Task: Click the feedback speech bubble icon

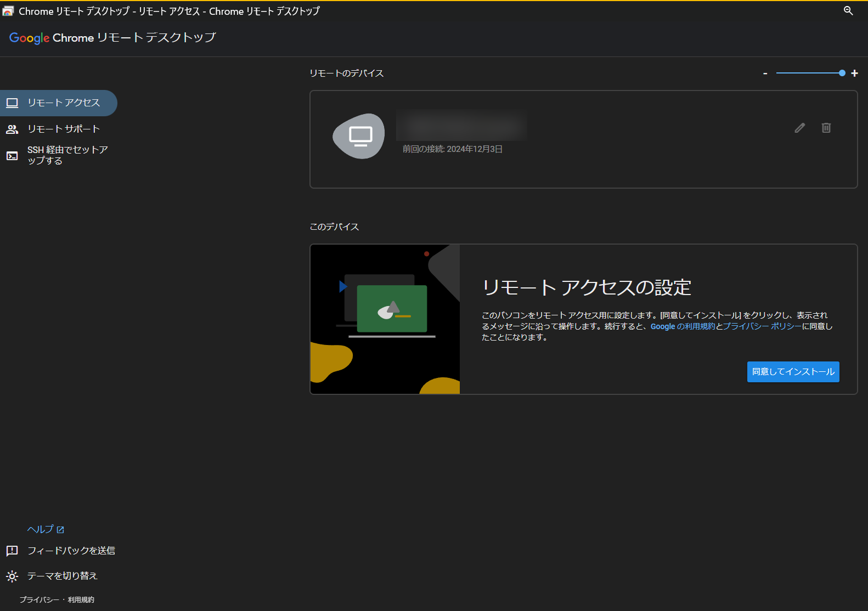Action: [12, 551]
